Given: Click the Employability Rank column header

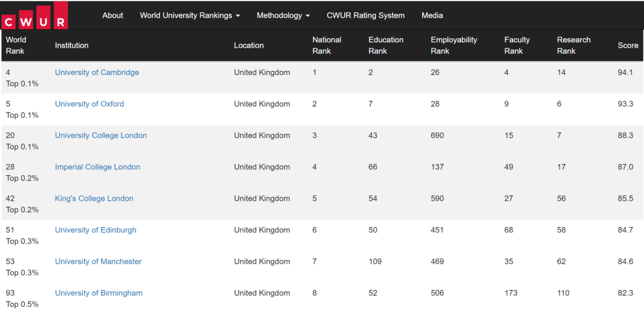Looking at the screenshot, I should click(x=454, y=45).
